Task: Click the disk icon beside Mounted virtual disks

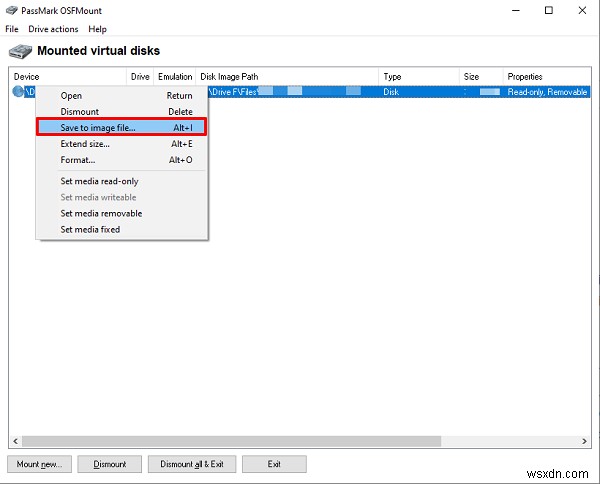Action: point(20,51)
